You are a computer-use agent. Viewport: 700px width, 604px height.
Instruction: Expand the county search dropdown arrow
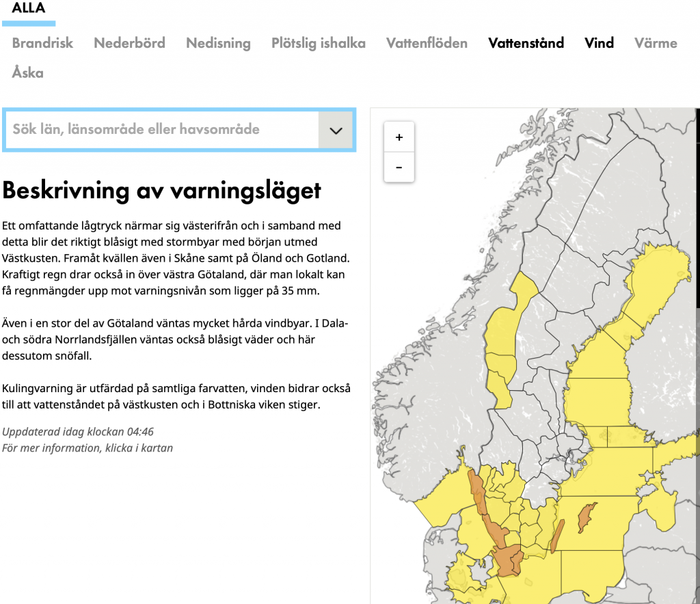click(x=335, y=130)
